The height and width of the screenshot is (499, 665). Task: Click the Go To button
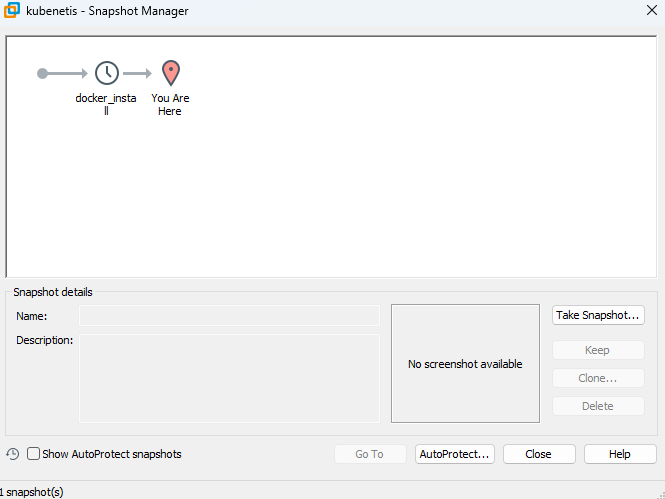370,454
